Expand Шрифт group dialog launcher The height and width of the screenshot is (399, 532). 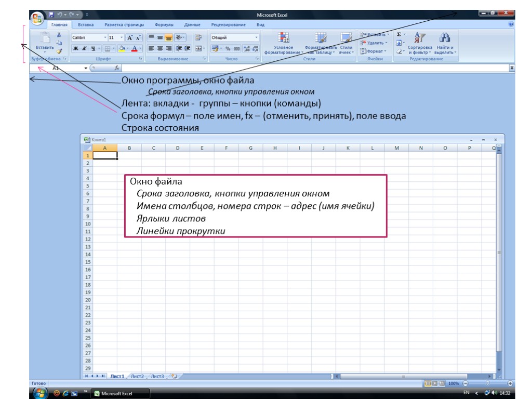(140, 59)
